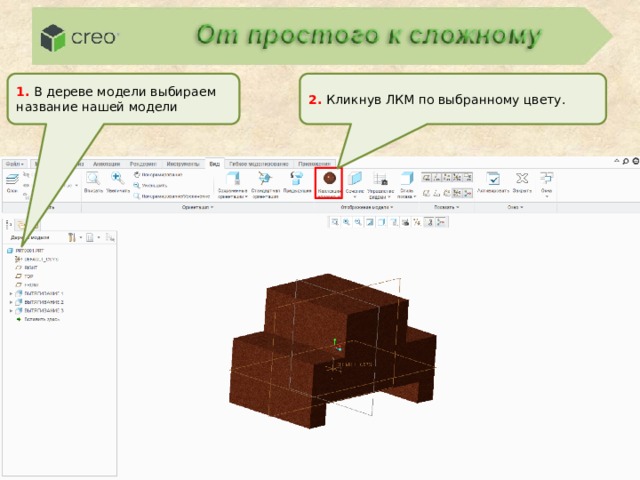
Task: Click Zoom In icon in graphics toolbar
Action: point(347,222)
